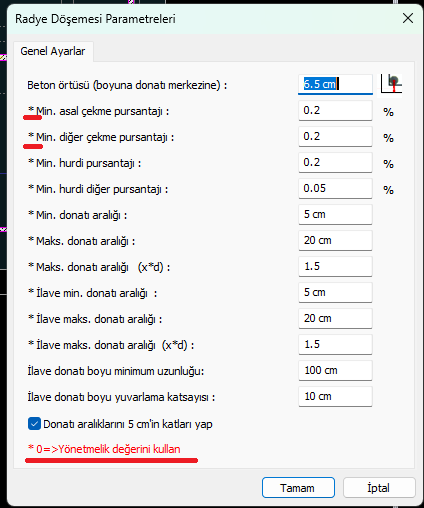The width and height of the screenshot is (424, 508).
Task: Cancel with the İptal button
Action: pyautogui.click(x=379, y=488)
